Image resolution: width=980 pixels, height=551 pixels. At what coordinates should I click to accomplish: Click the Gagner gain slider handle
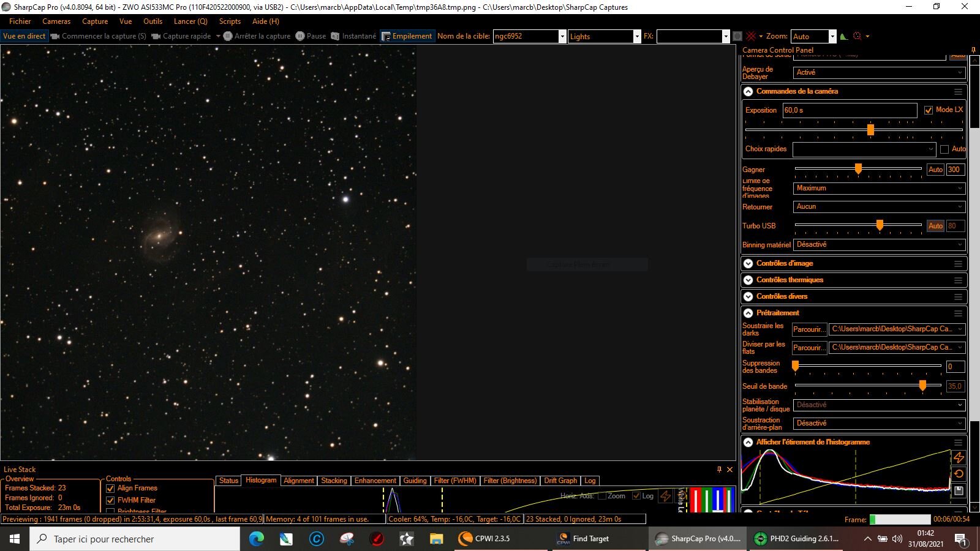pyautogui.click(x=858, y=168)
